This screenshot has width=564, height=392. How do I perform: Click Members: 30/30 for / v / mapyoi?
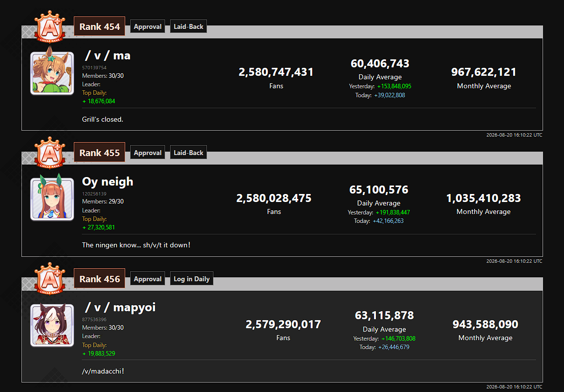click(x=103, y=328)
